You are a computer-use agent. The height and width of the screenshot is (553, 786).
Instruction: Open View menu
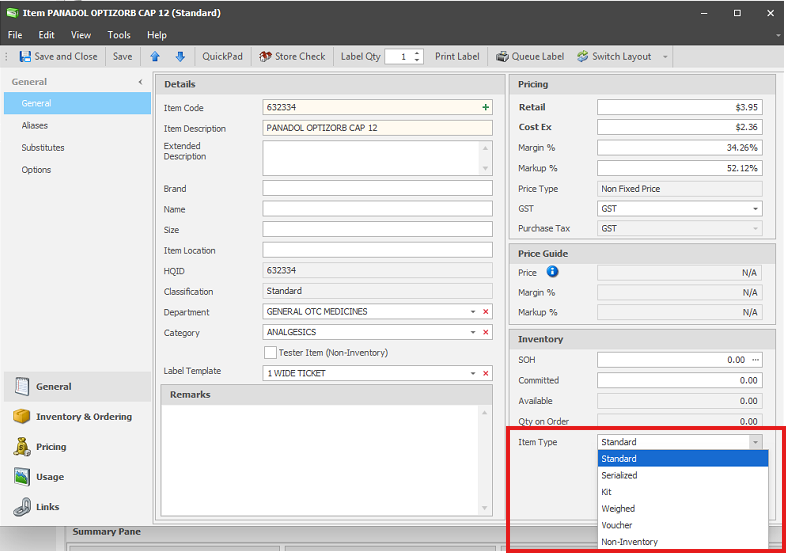pos(81,35)
